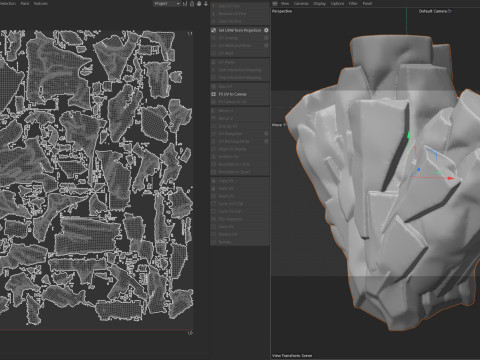Open the Paint menu
The image size is (480, 360).
25,4
